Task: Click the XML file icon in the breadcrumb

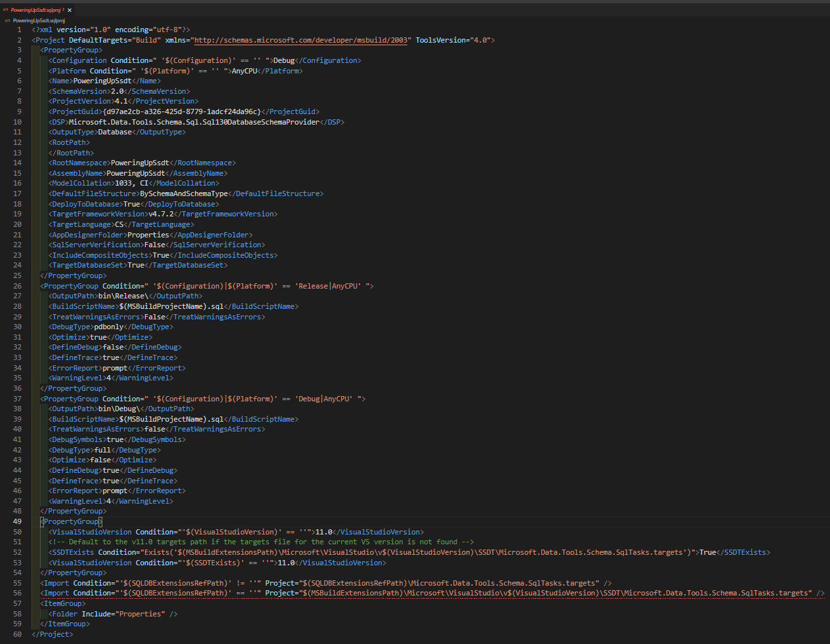Action: (7, 20)
